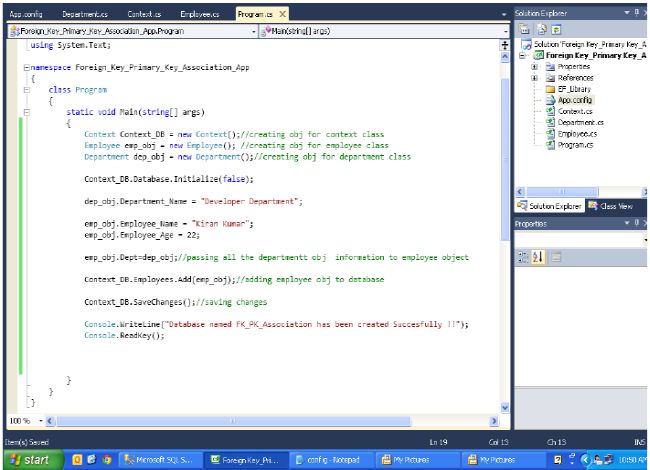
Task: Click the Windows Start button
Action: coord(30,460)
